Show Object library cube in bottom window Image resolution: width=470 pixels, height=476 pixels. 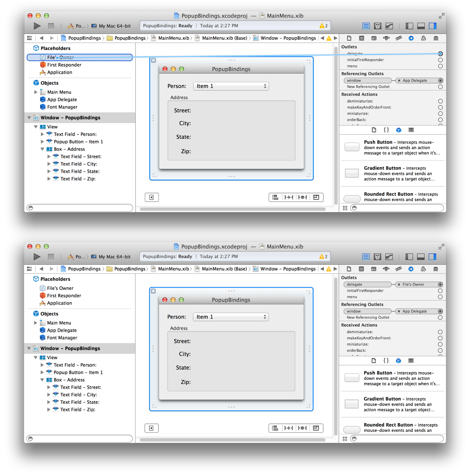coord(398,361)
